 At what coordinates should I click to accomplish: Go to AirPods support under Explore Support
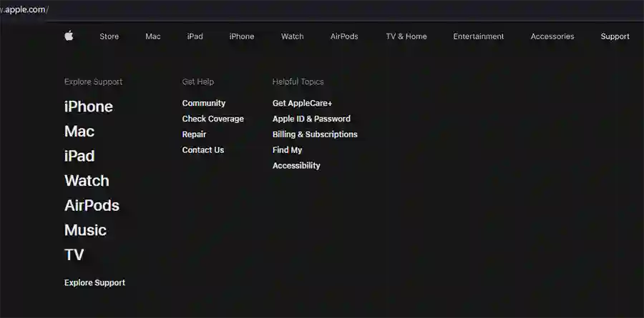[92, 205]
